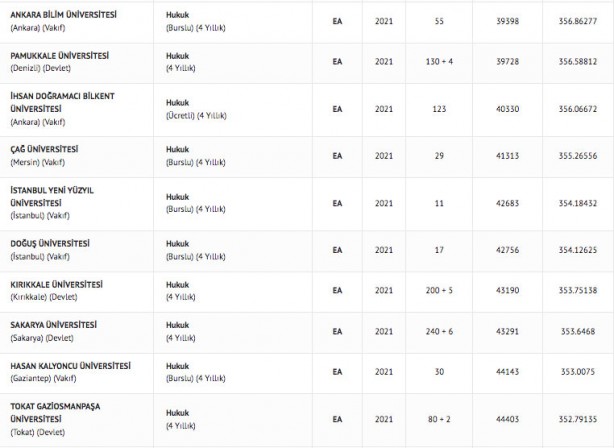Select EA score type in Doğuş row
This screenshot has height=448, width=614.
click(x=337, y=249)
